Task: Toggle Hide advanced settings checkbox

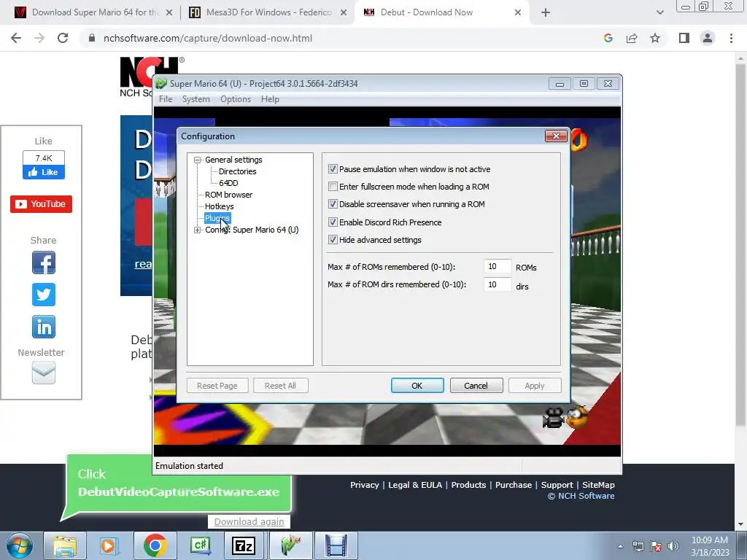Action: [333, 240]
